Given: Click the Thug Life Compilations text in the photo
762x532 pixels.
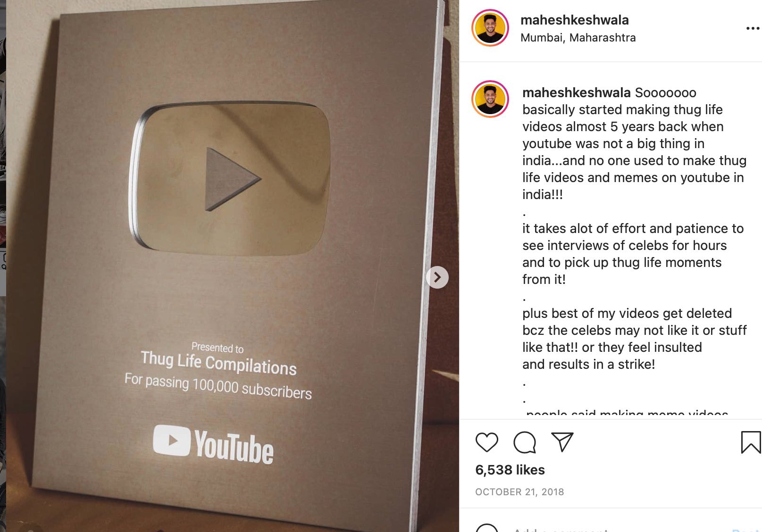Looking at the screenshot, I should [x=218, y=362].
